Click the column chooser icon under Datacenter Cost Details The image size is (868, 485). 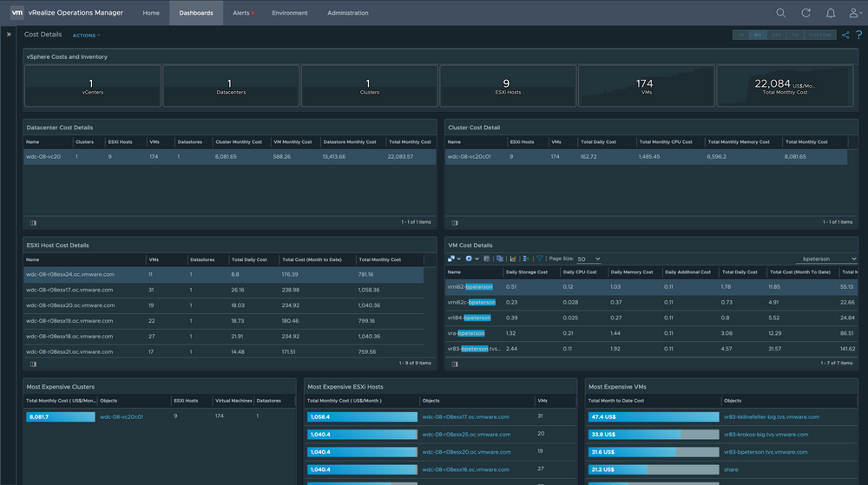pyautogui.click(x=33, y=222)
